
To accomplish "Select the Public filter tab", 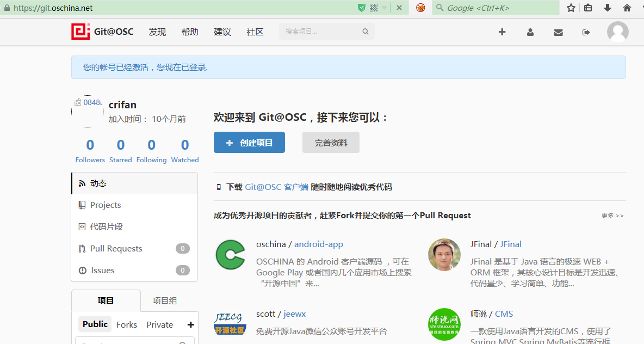I will [x=95, y=324].
